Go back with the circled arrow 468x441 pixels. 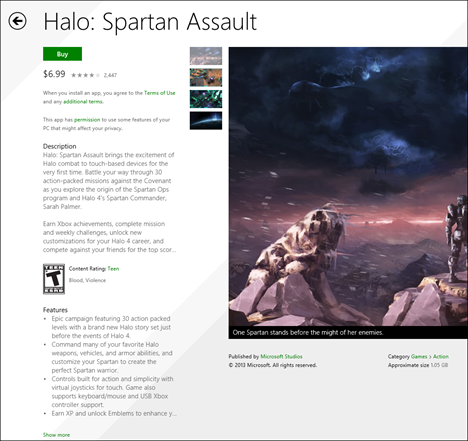coord(17,21)
